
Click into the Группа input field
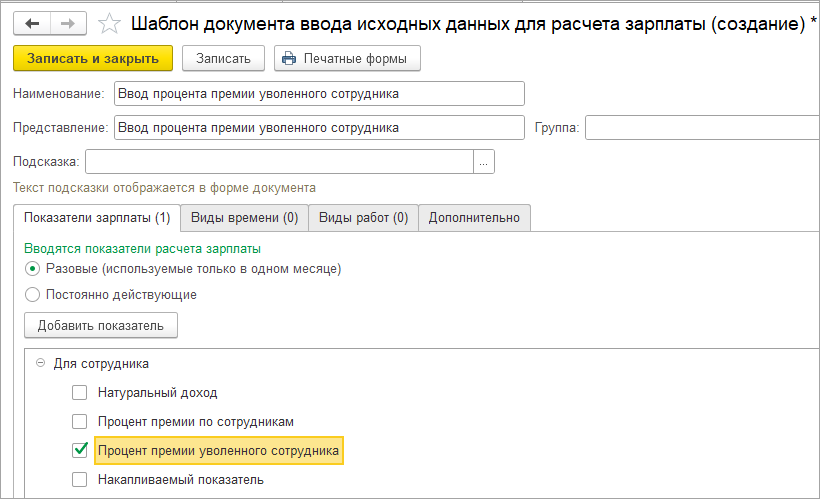pyautogui.click(x=702, y=128)
